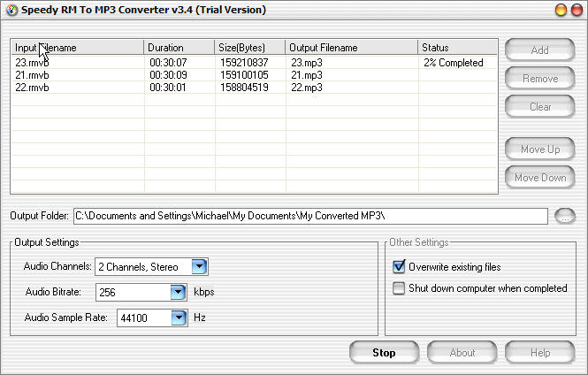Click the orange minimize button
Screen dimensions: 588x375
(561, 10)
